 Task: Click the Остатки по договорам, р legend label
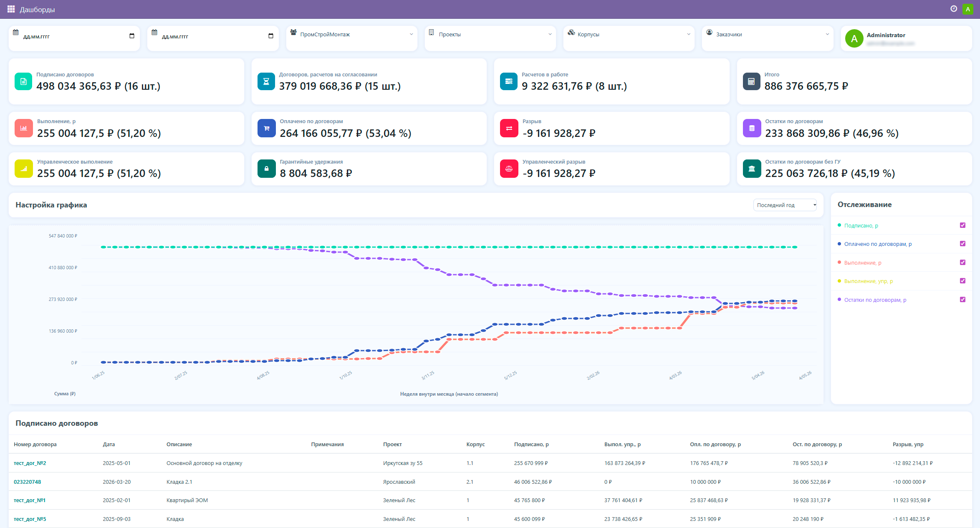(x=875, y=300)
